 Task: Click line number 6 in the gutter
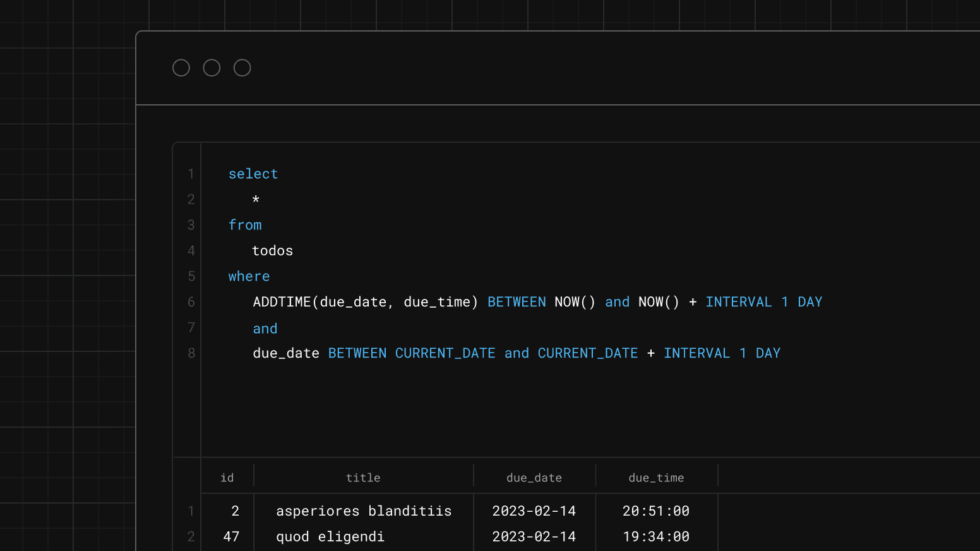tap(191, 302)
